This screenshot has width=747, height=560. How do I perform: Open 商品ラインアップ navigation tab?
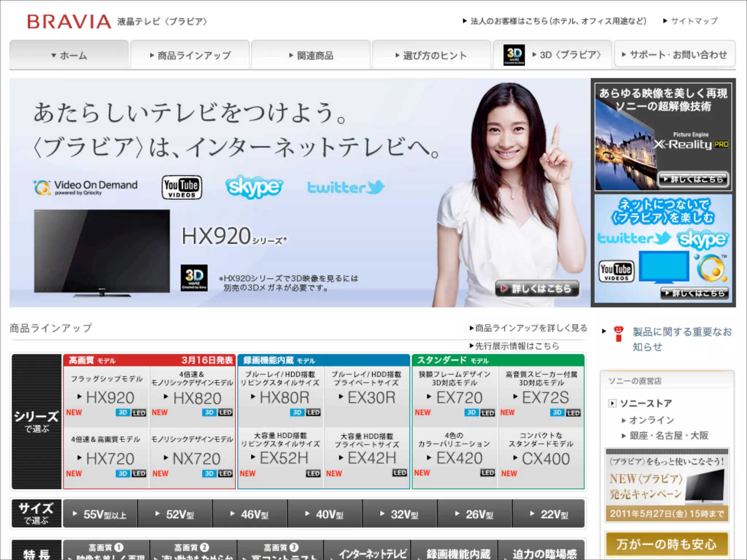click(x=190, y=55)
